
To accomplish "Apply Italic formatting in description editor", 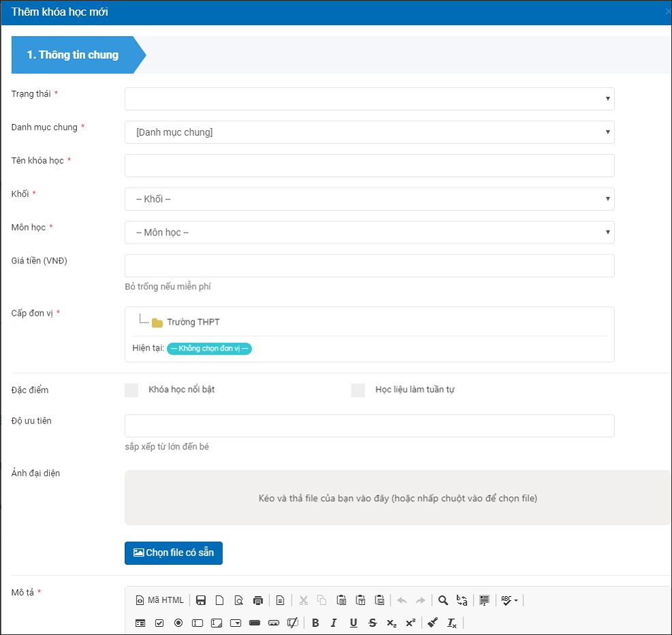I will (334, 623).
